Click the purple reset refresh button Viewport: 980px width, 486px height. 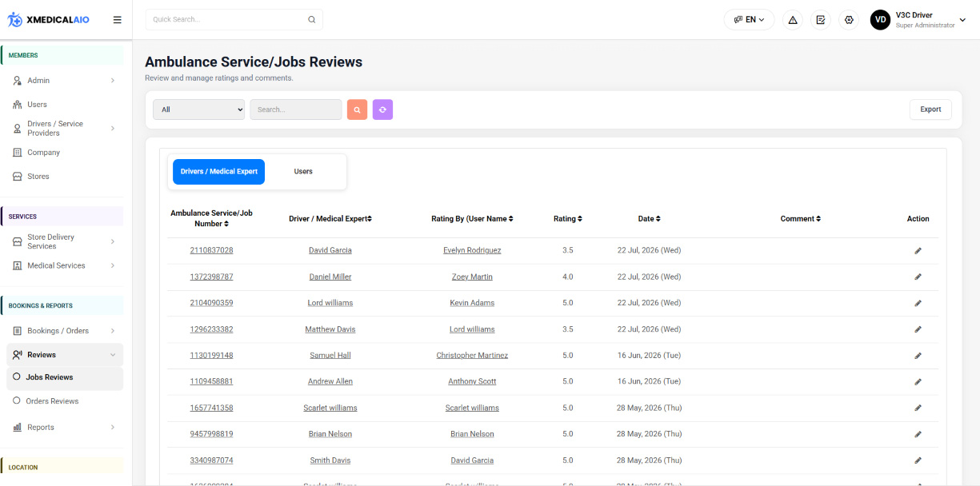382,110
